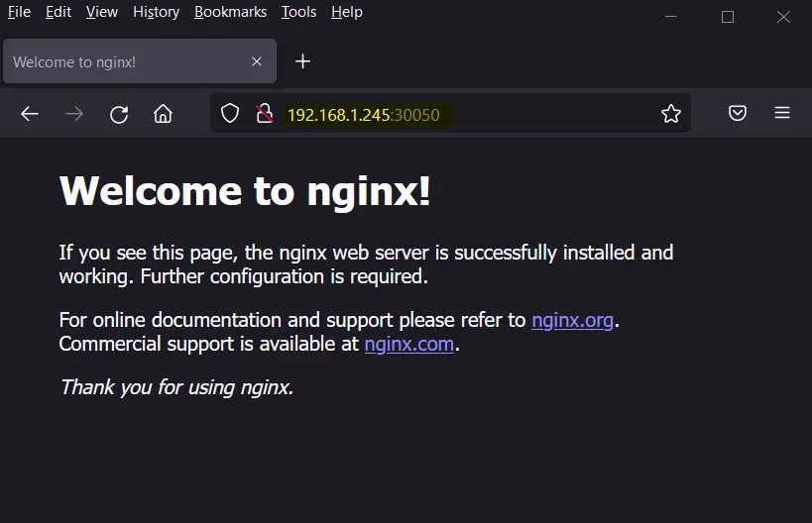Save the page to Pocket
812x523 pixels.
[738, 114]
